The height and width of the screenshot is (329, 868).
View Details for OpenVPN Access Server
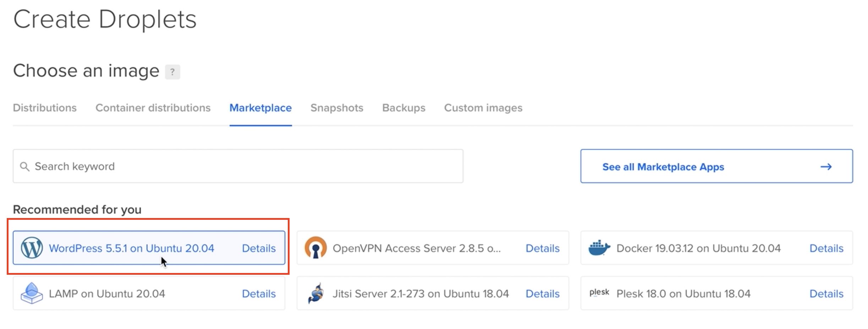pos(543,248)
